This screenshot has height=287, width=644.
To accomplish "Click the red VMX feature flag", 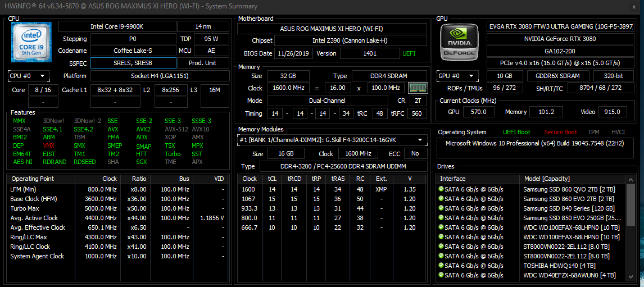I will coord(48,145).
